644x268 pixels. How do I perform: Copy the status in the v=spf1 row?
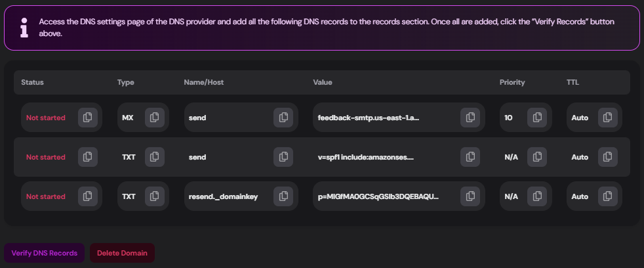coord(87,157)
